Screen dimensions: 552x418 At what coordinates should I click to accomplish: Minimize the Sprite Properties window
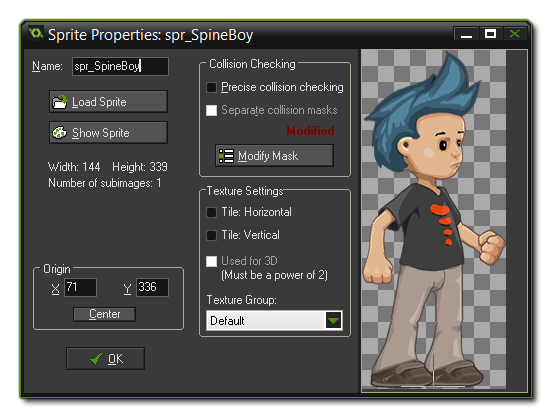(466, 34)
